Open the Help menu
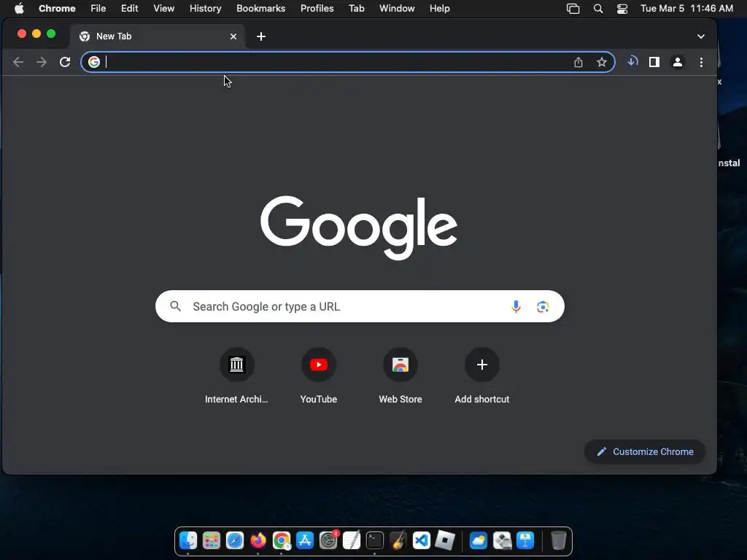The width and height of the screenshot is (747, 560). 439,8
